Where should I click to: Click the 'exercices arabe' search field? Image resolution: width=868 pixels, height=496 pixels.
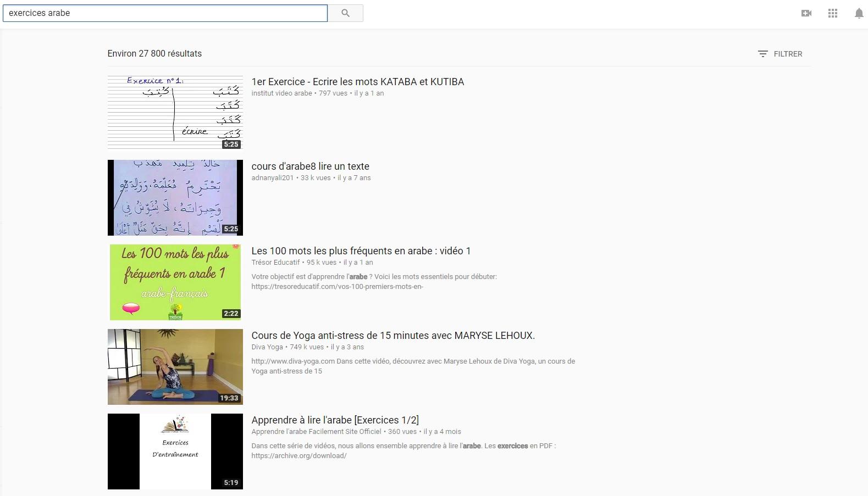165,13
